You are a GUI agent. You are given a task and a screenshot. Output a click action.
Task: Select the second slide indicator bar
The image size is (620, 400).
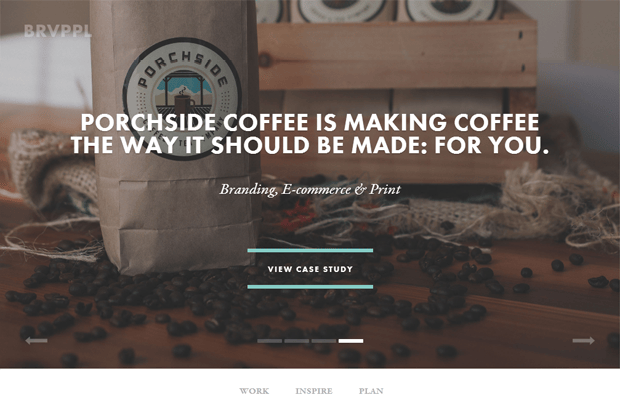(297, 341)
